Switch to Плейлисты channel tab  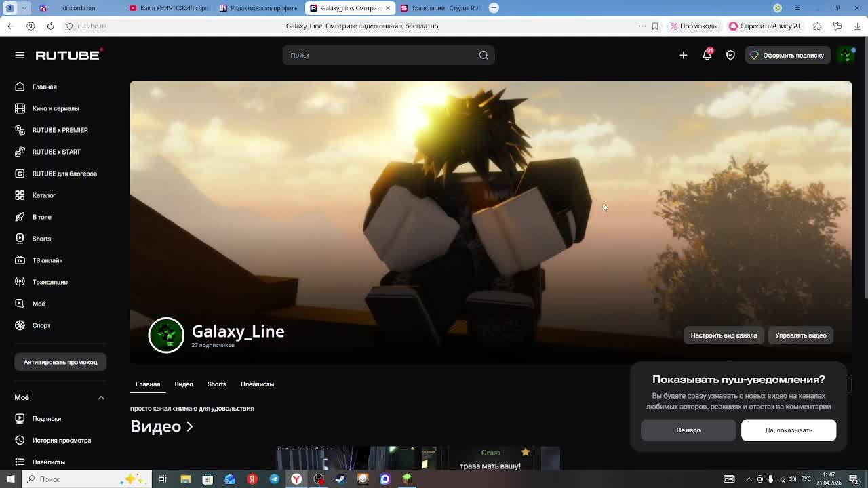257,384
